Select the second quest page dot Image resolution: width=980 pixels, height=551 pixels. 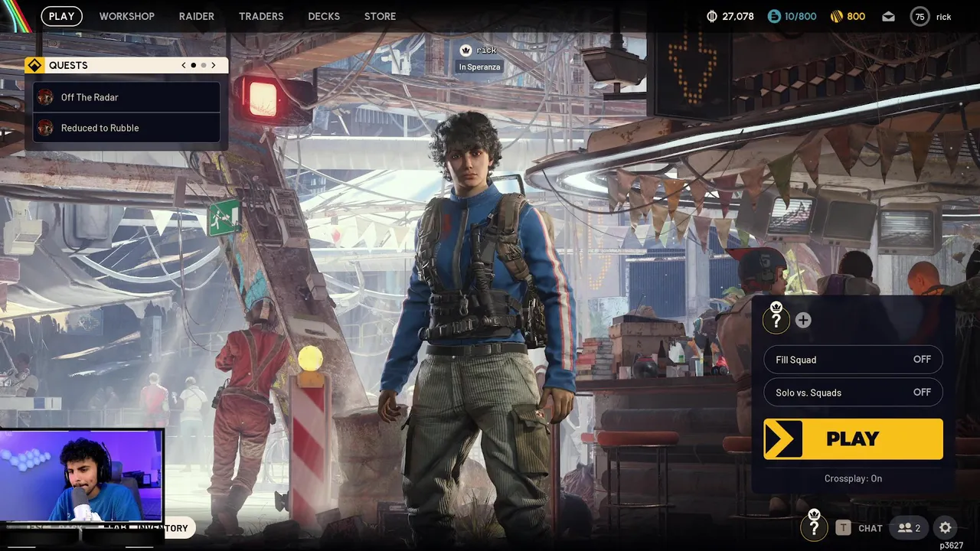point(203,65)
